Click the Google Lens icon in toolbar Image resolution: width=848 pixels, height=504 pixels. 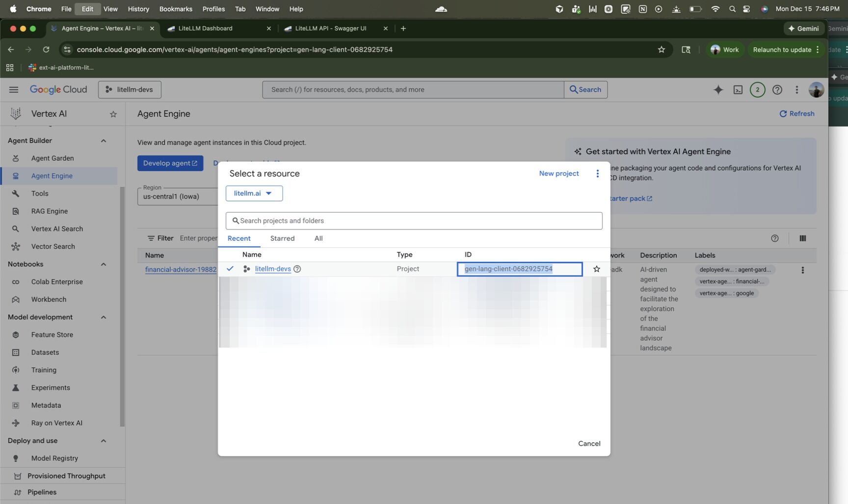(686, 50)
